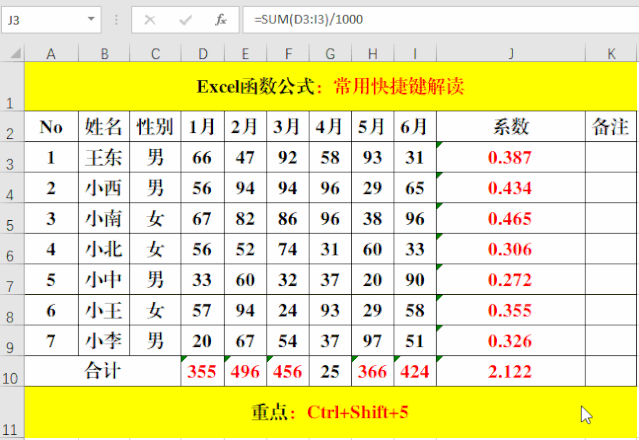This screenshot has height=440, width=639.
Task: Select column K header
Action: coord(611,53)
